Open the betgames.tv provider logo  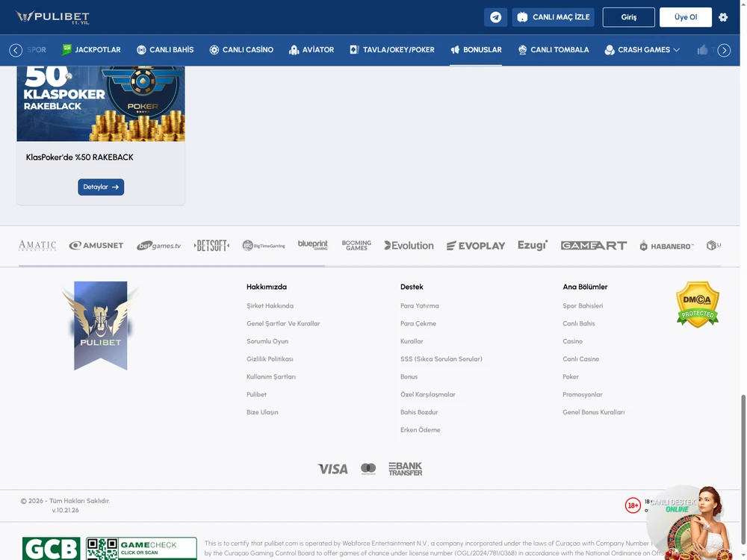(158, 246)
